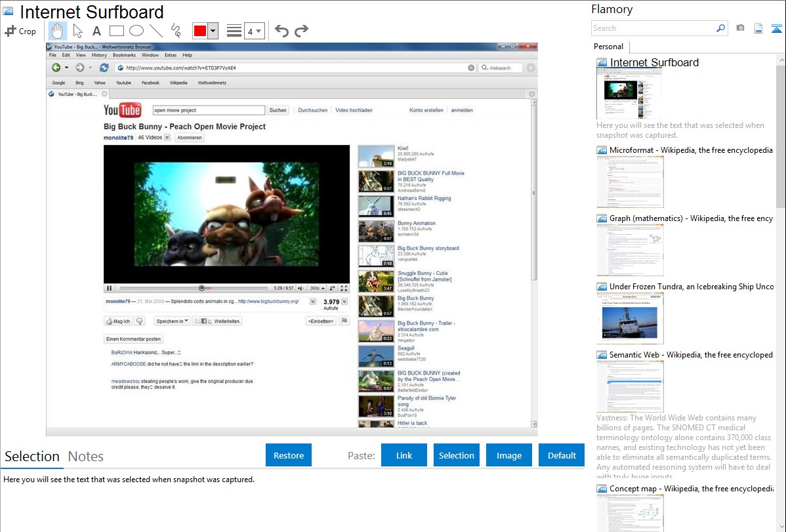Screen dimensions: 786x532
Task: Paste as Link
Action: click(x=404, y=455)
